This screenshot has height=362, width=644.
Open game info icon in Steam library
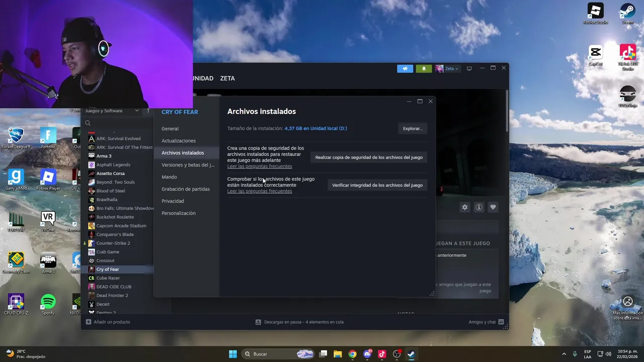click(x=479, y=207)
